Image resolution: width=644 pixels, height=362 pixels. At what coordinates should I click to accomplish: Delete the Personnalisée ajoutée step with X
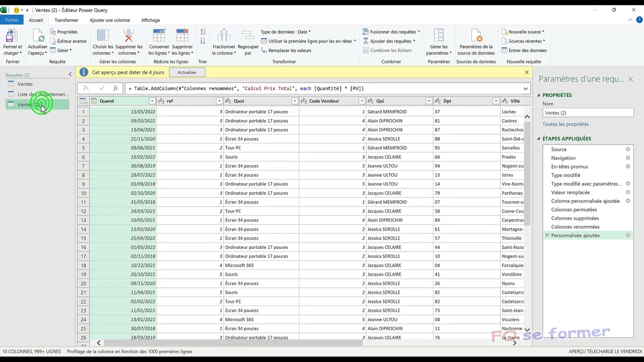tap(547, 235)
